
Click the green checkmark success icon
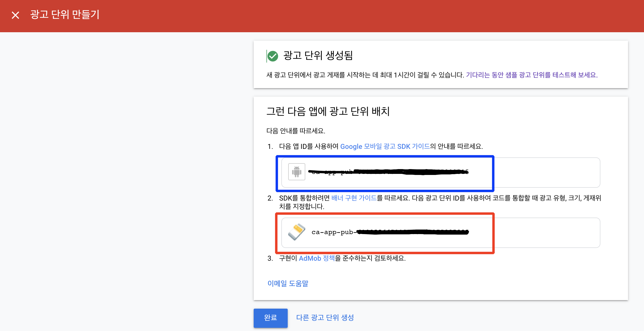[273, 56]
